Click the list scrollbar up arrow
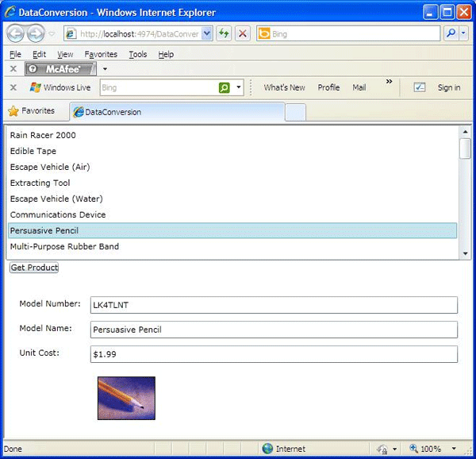 tap(465, 132)
